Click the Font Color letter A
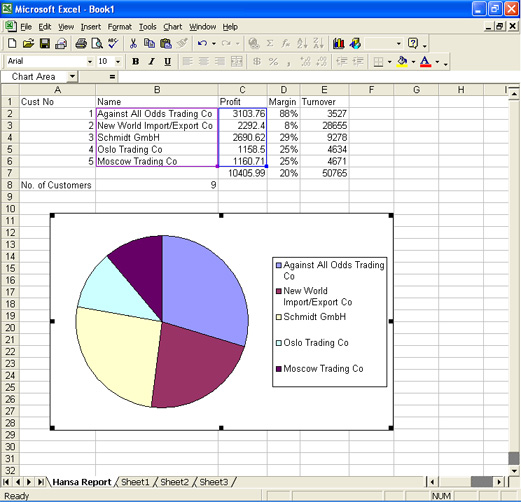Viewport: 521px width, 502px height. pos(426,61)
